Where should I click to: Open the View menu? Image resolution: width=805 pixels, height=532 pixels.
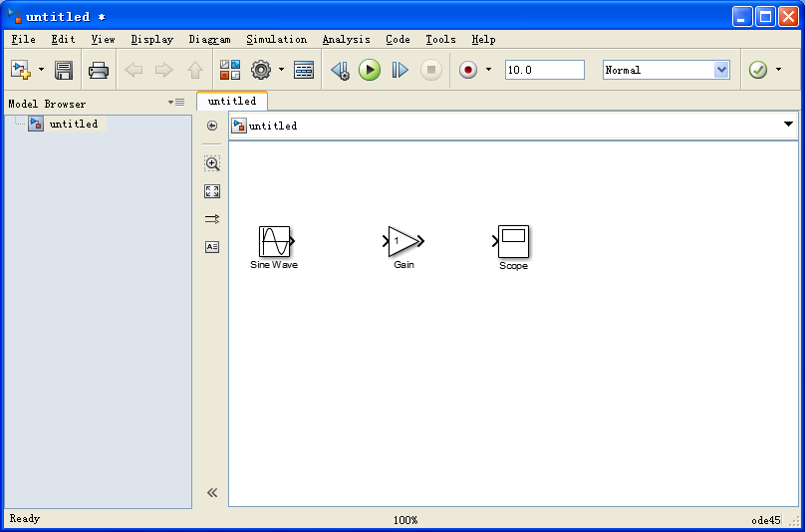(x=103, y=40)
